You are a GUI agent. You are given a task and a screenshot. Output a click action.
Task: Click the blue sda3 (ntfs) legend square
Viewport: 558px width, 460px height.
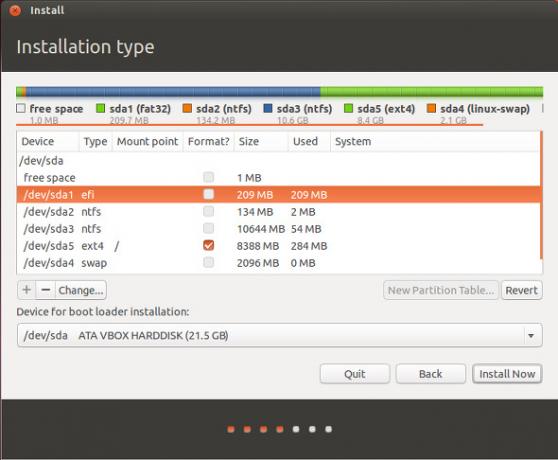pyautogui.click(x=268, y=108)
